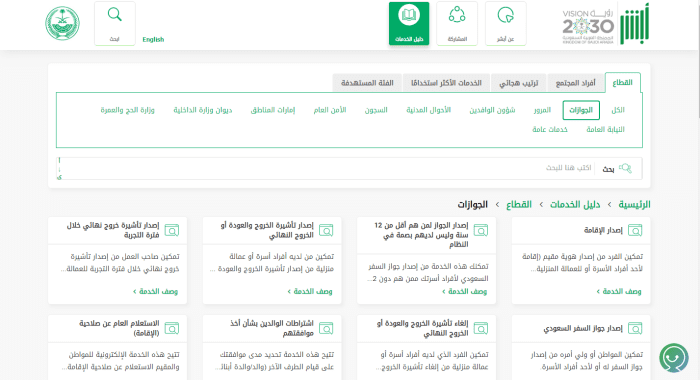The image size is (700, 380).
Task: Open وصف الخدمة for إصدار الجواز أقل من 12
Action: point(464,292)
